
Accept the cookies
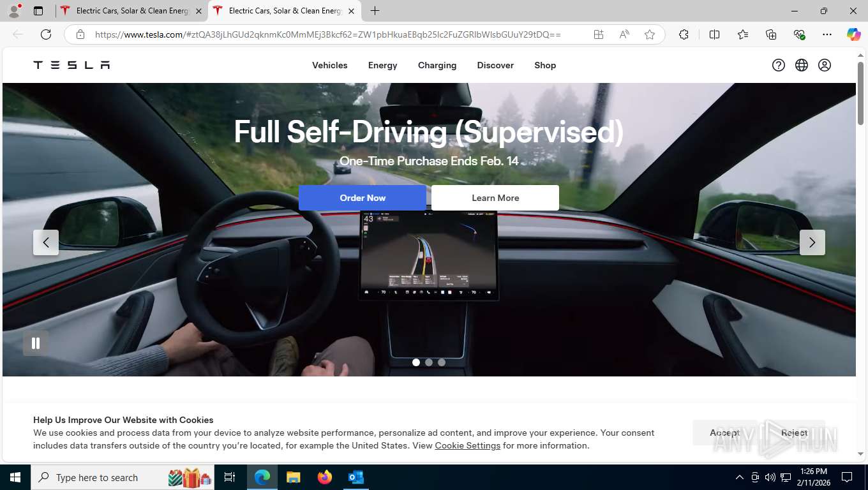[724, 433]
